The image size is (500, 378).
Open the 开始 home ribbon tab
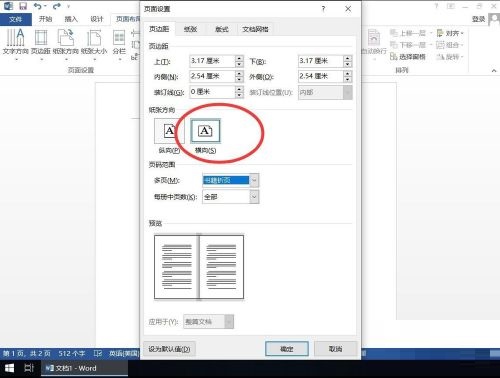pyautogui.click(x=46, y=19)
